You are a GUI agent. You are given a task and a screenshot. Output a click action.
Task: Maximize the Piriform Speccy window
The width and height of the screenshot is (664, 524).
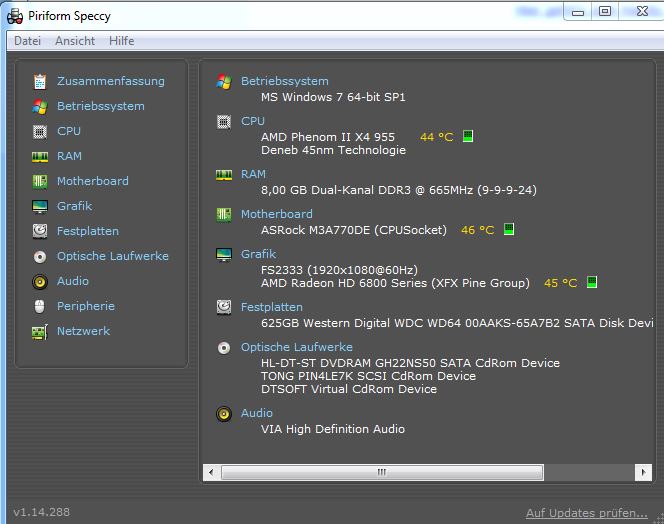605,11
